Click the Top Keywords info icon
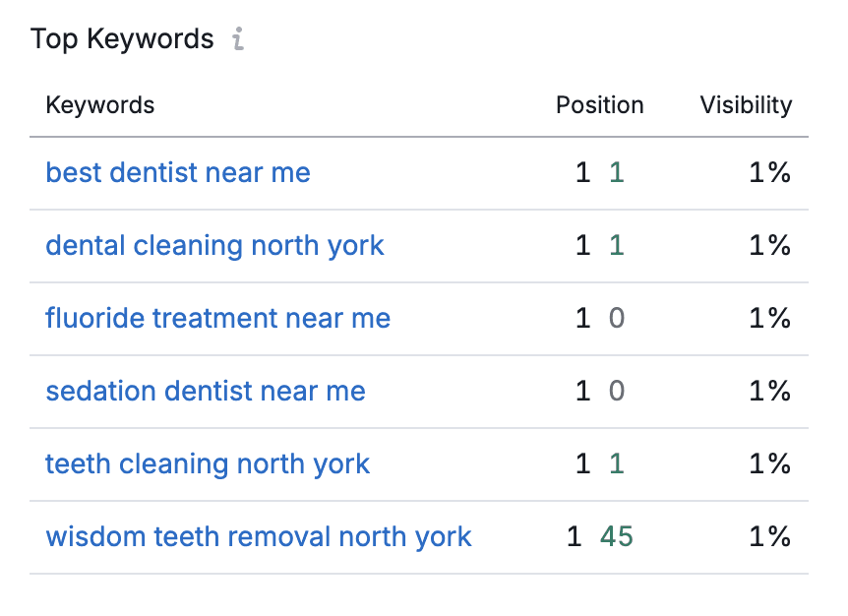 pos(238,39)
